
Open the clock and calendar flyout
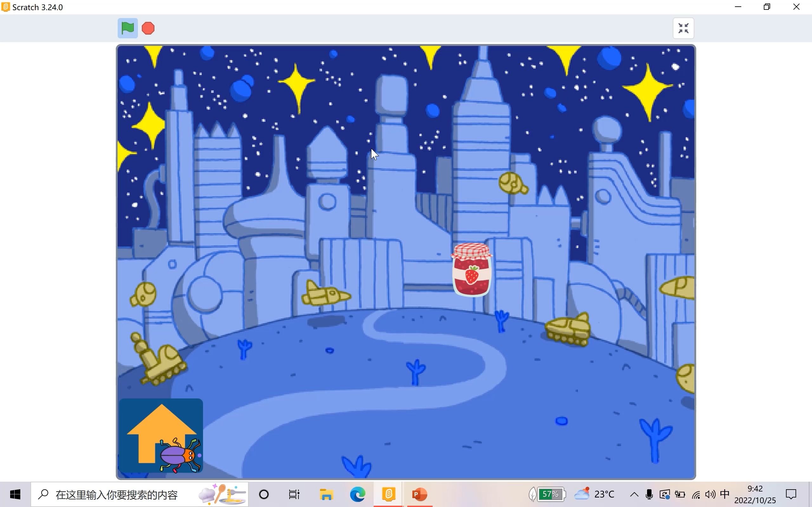pos(756,494)
